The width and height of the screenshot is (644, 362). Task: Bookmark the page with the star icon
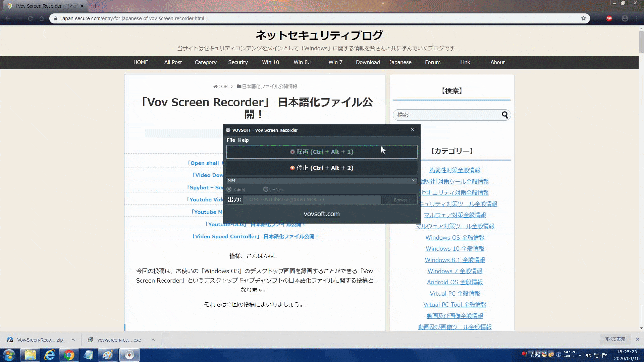coord(584,18)
